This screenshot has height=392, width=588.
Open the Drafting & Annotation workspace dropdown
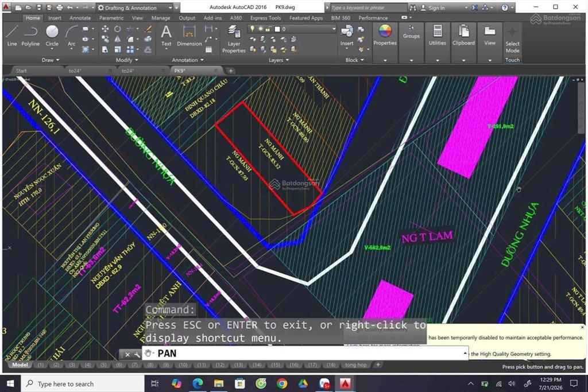tap(135, 7)
